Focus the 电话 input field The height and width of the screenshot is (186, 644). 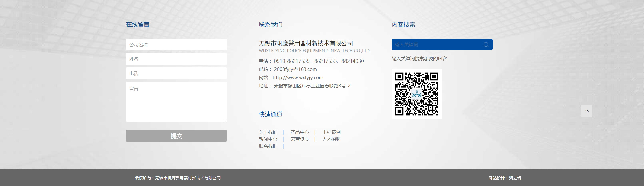(176, 73)
